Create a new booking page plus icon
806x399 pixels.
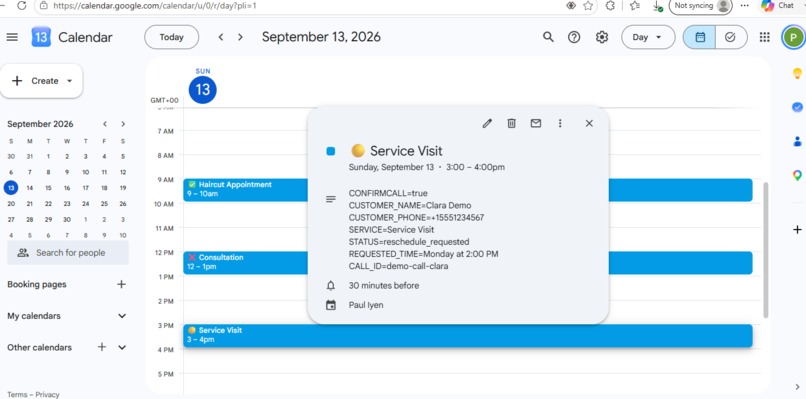tap(121, 284)
